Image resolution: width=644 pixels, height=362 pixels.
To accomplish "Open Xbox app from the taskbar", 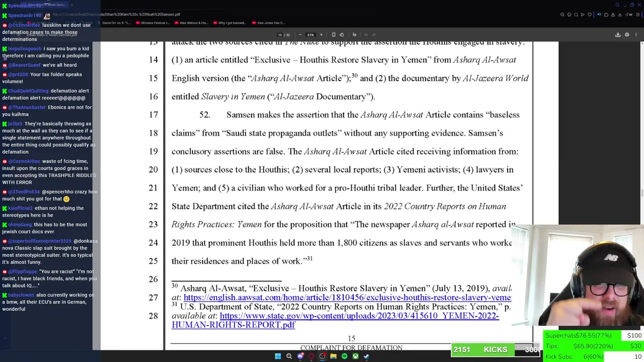I will tap(355, 356).
